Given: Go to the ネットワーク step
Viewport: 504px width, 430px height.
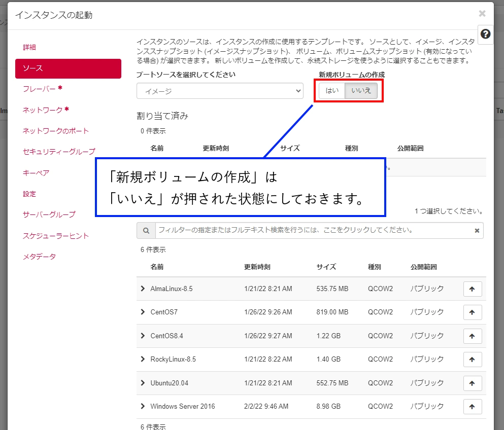Looking at the screenshot, I should (x=43, y=110).
